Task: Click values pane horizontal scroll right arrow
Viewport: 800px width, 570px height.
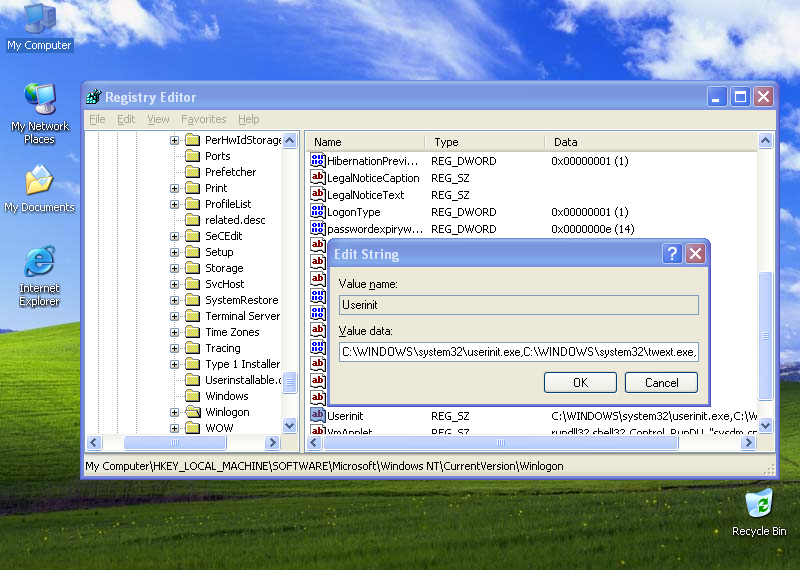Action: click(748, 442)
